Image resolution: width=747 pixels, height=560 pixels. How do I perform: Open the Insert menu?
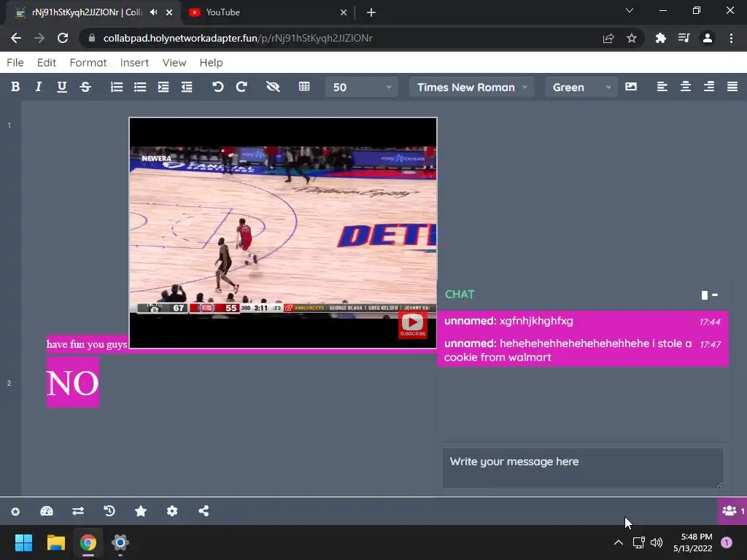click(134, 63)
